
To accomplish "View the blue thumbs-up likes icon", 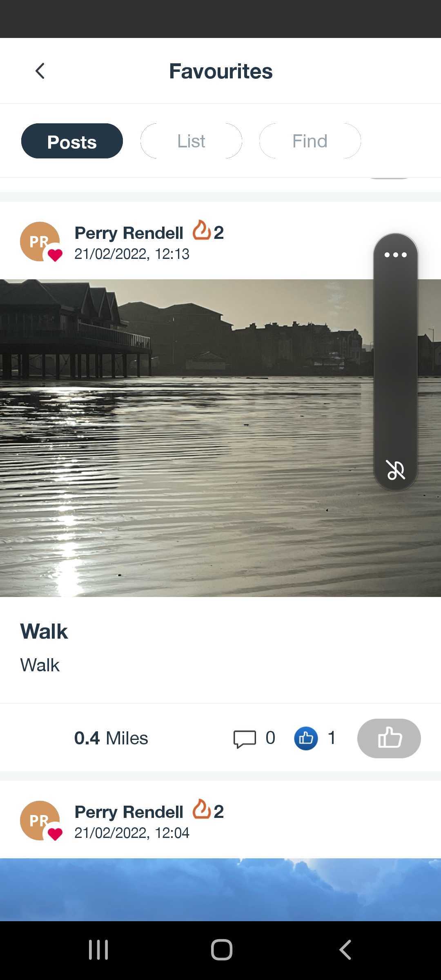I will [x=306, y=738].
